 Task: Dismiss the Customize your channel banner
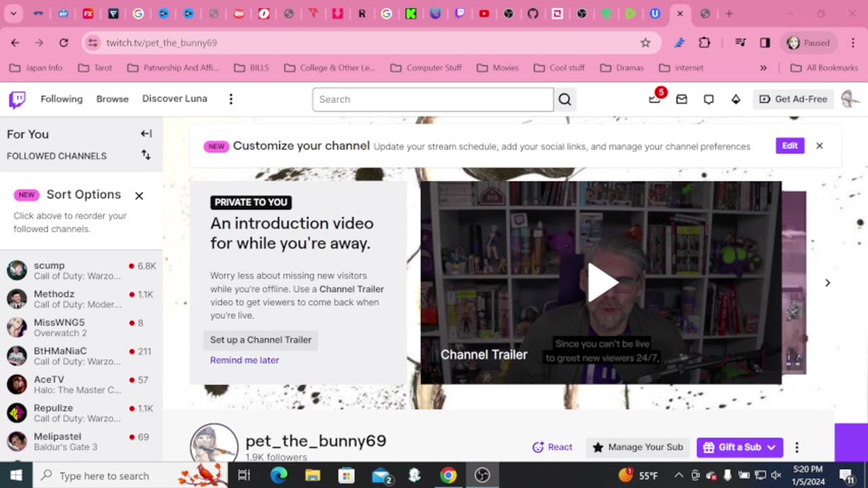click(819, 146)
